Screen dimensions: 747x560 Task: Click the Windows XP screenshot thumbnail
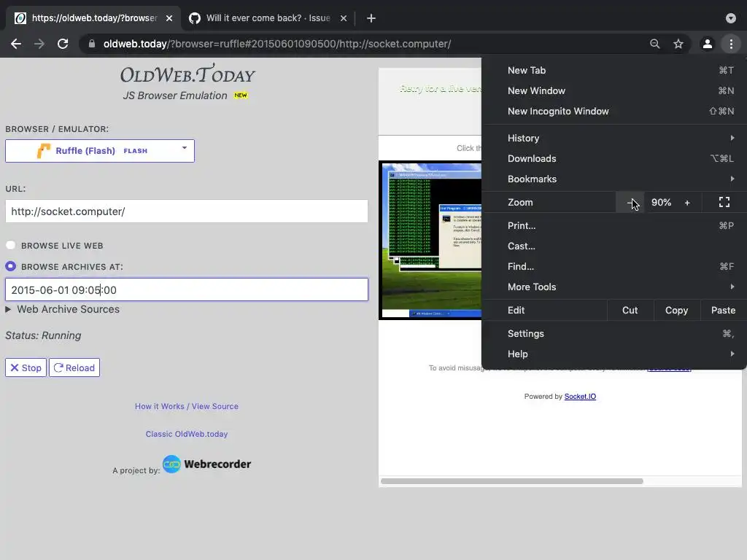430,241
